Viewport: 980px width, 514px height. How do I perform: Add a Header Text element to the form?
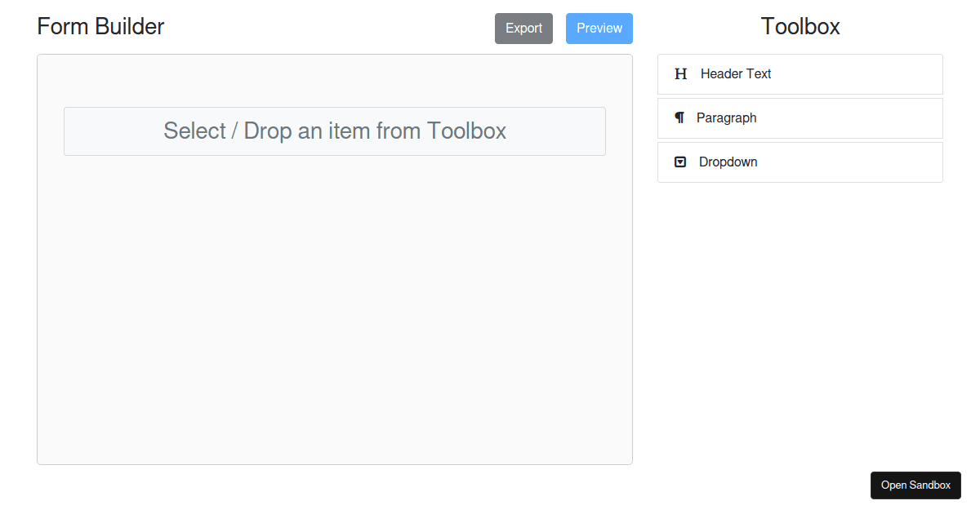click(x=735, y=73)
